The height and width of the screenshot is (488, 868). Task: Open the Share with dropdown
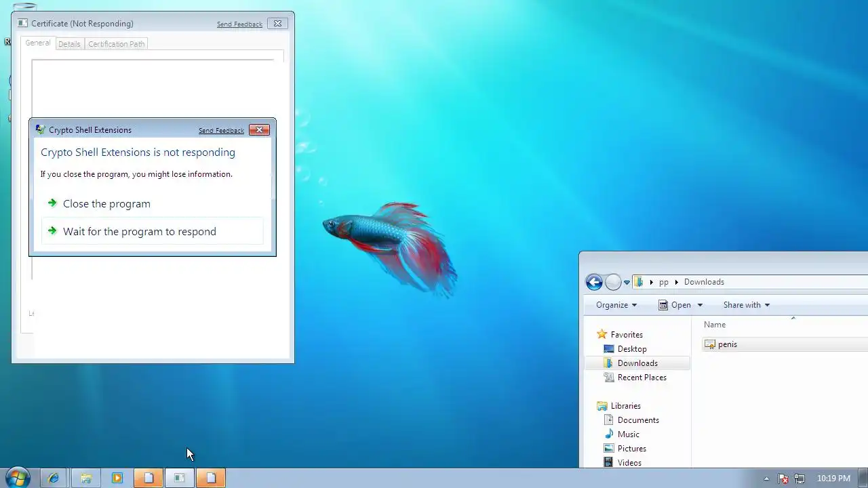(747, 305)
